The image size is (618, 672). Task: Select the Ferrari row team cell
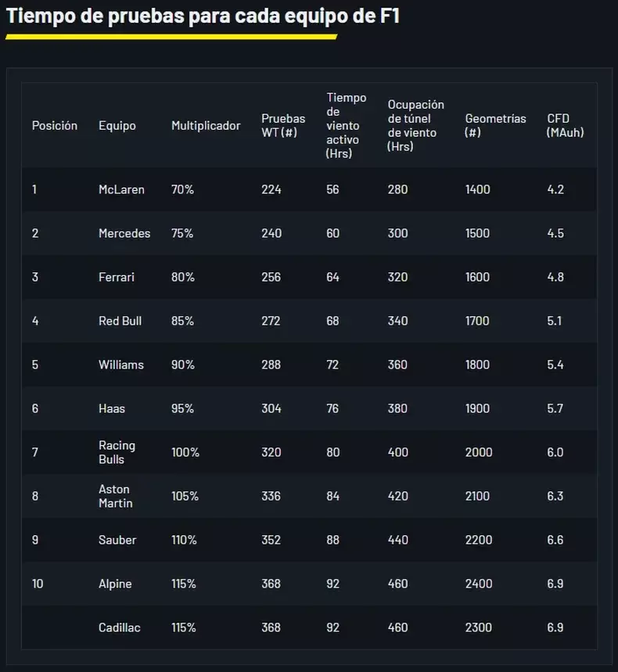click(117, 277)
